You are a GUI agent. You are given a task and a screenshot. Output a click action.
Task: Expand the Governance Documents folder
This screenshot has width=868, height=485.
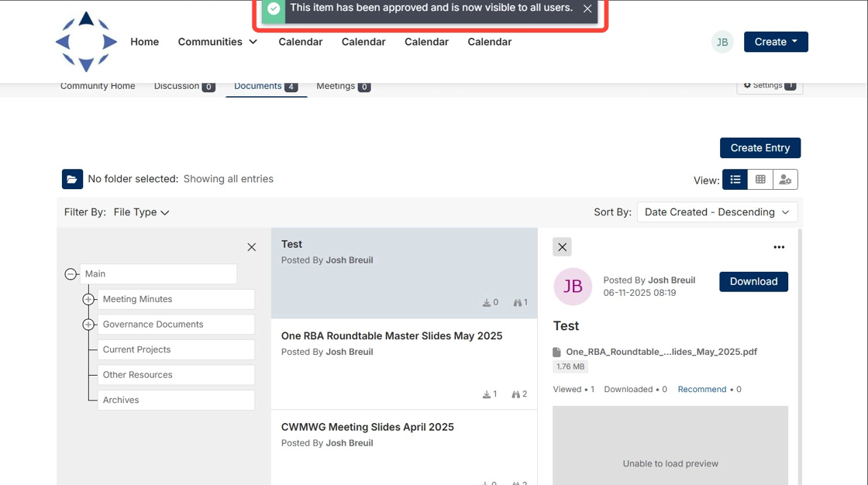[x=88, y=325]
